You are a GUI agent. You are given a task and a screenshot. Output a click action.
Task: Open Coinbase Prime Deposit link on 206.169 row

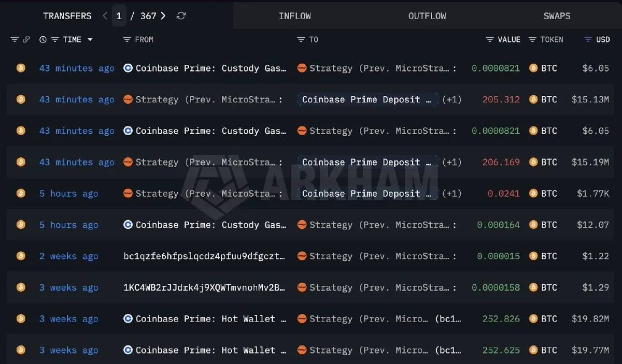tap(367, 162)
